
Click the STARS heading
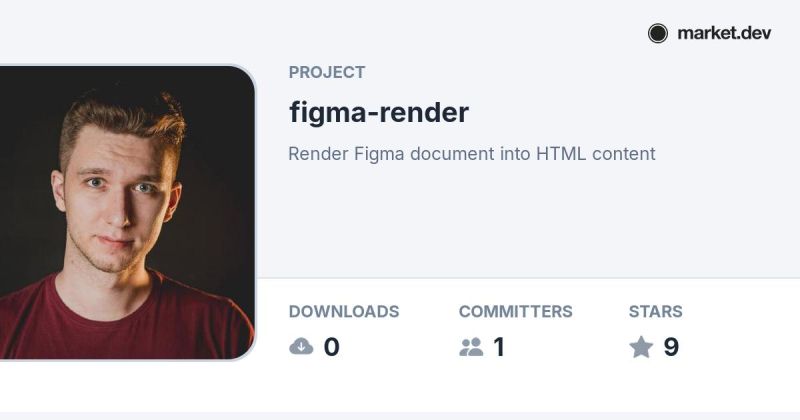point(656,311)
